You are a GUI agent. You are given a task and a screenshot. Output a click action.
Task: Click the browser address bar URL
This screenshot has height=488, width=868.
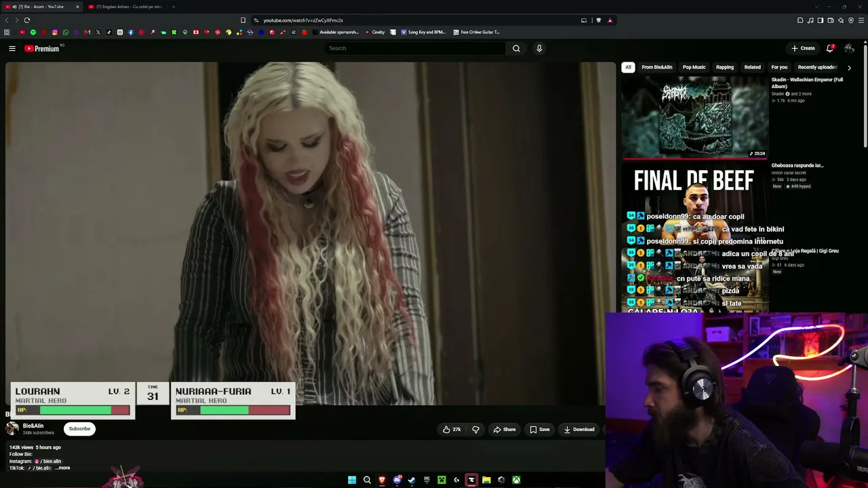[303, 20]
